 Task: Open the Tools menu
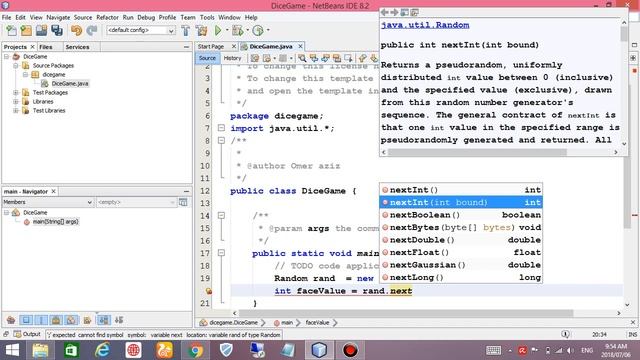(207, 18)
